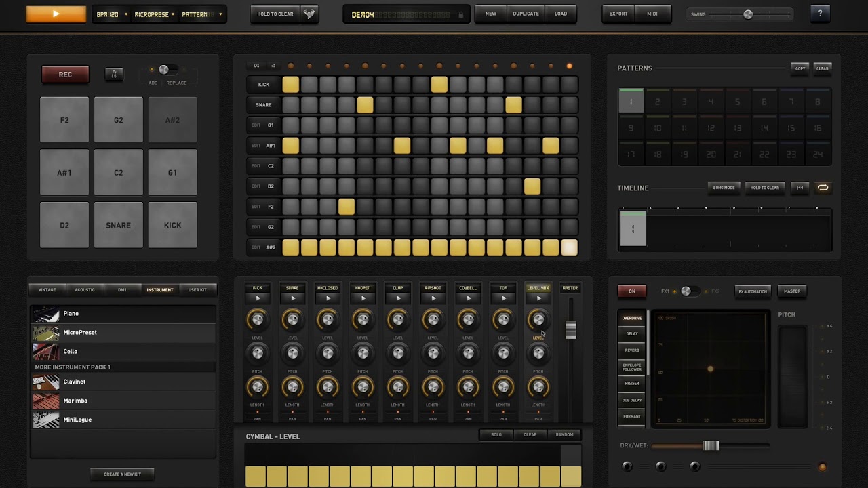Select the Piano instrument icon
The height and width of the screenshot is (488, 868).
(46, 314)
